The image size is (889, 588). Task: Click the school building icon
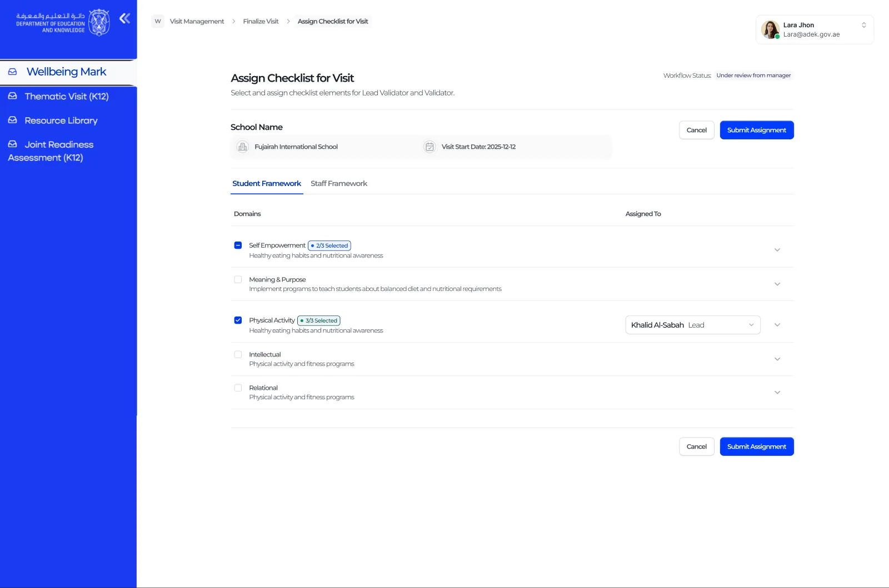[242, 147]
